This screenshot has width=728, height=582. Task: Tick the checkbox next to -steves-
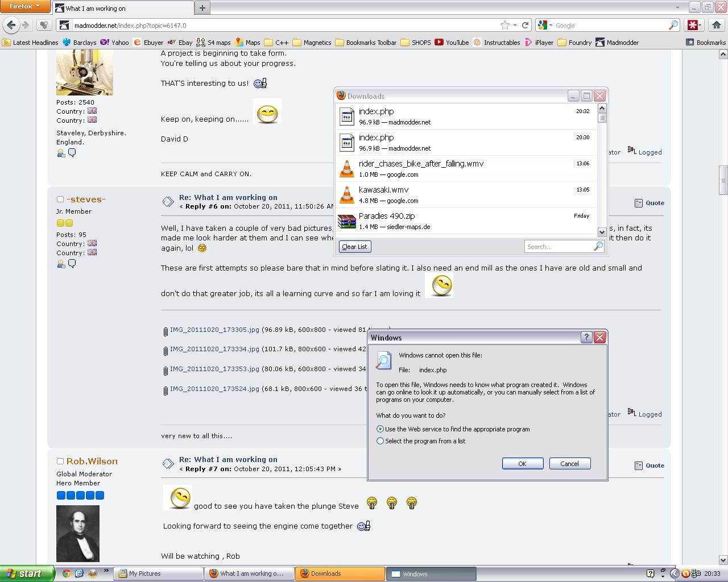60,199
